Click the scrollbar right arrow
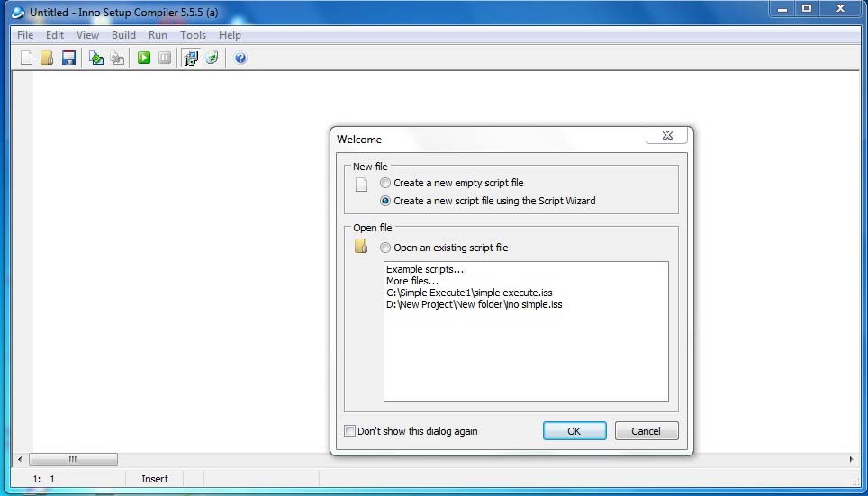This screenshot has height=496, width=868. point(852,459)
